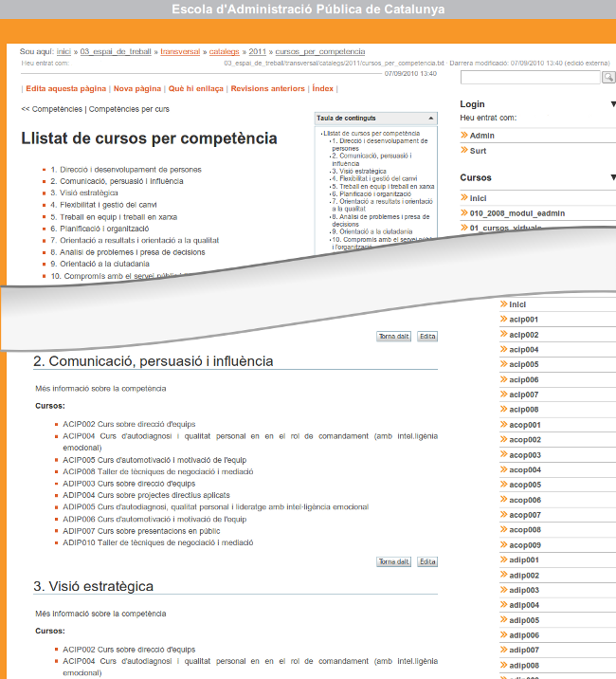
Task: Click '4. Flexibilitat i gestió del canvi' list link
Action: tap(103, 205)
